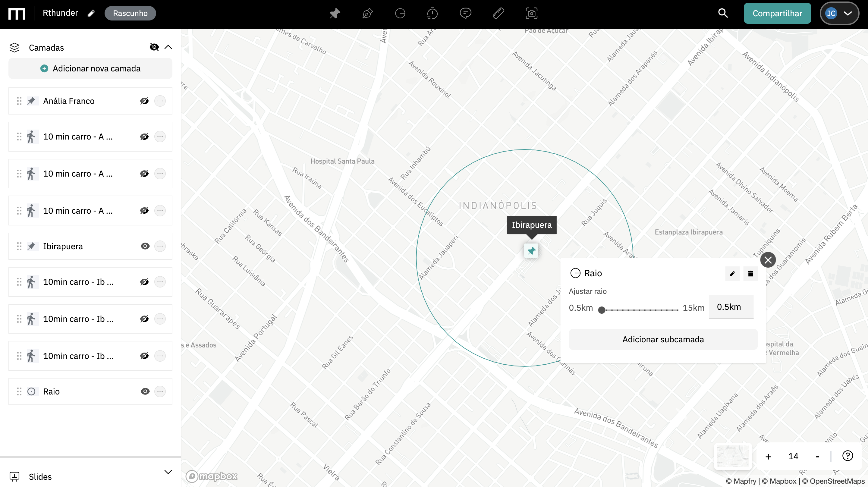The image size is (868, 487).
Task: Open the search magnifier icon
Action: [x=723, y=13]
